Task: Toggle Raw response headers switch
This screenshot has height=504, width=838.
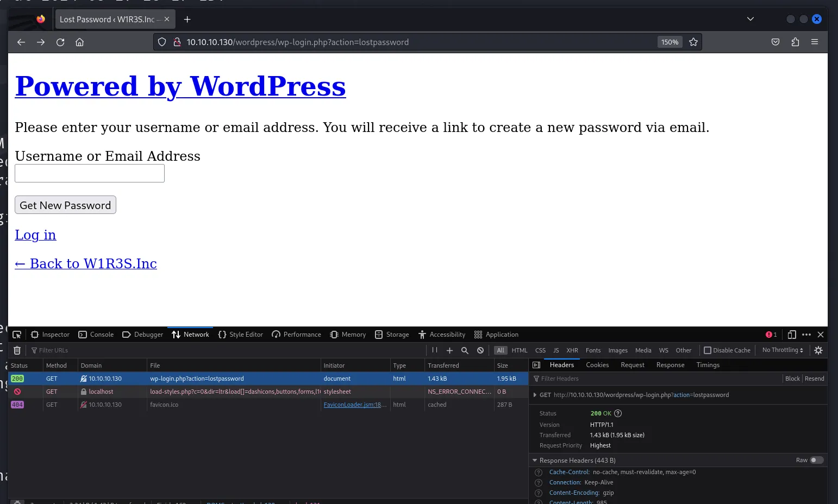Action: (816, 460)
